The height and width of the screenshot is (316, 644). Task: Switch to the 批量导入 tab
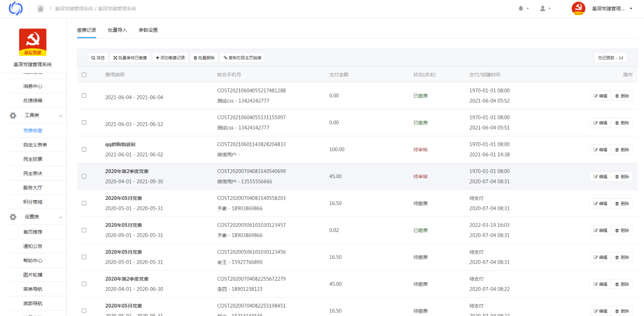[117, 30]
